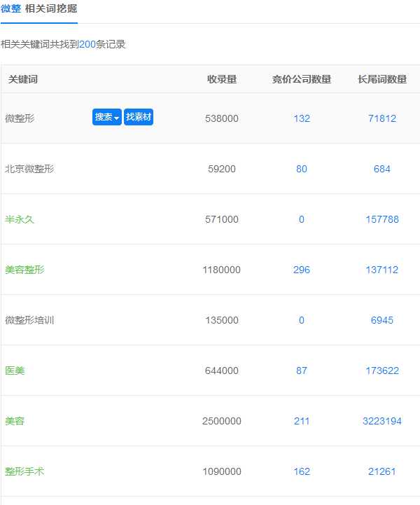Screen dimensions: 420x505
Task: Click bidding company count 296
Action: (302, 270)
